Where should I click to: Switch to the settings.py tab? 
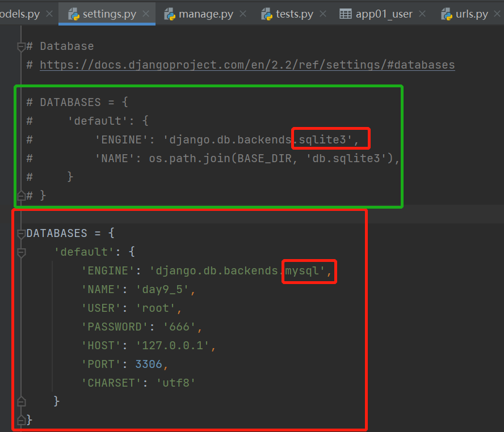[107, 14]
